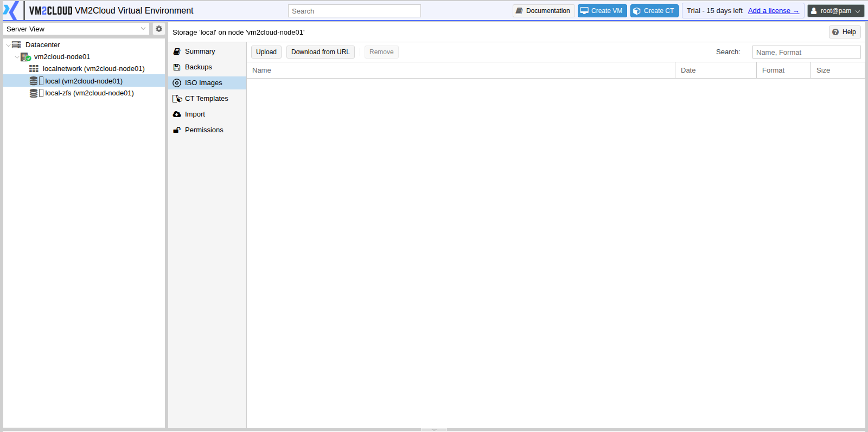Click the Summary book icon
Image resolution: width=868 pixels, height=432 pixels.
(x=177, y=51)
